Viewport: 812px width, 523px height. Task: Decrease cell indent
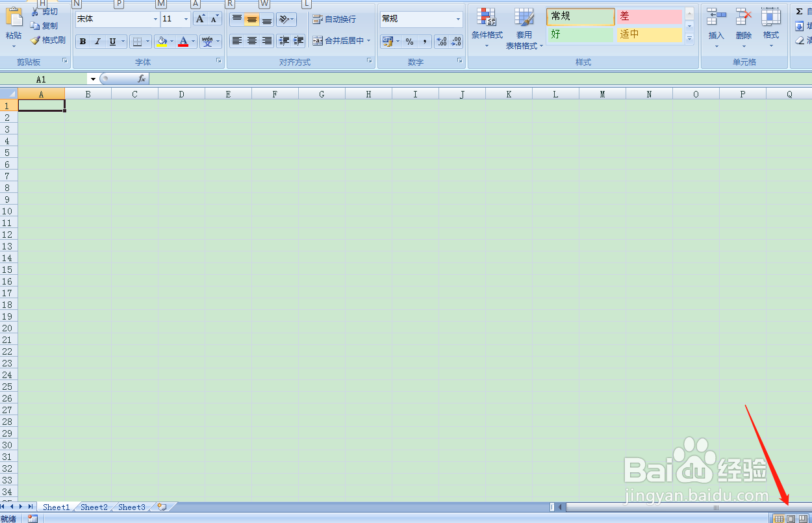[x=284, y=41]
